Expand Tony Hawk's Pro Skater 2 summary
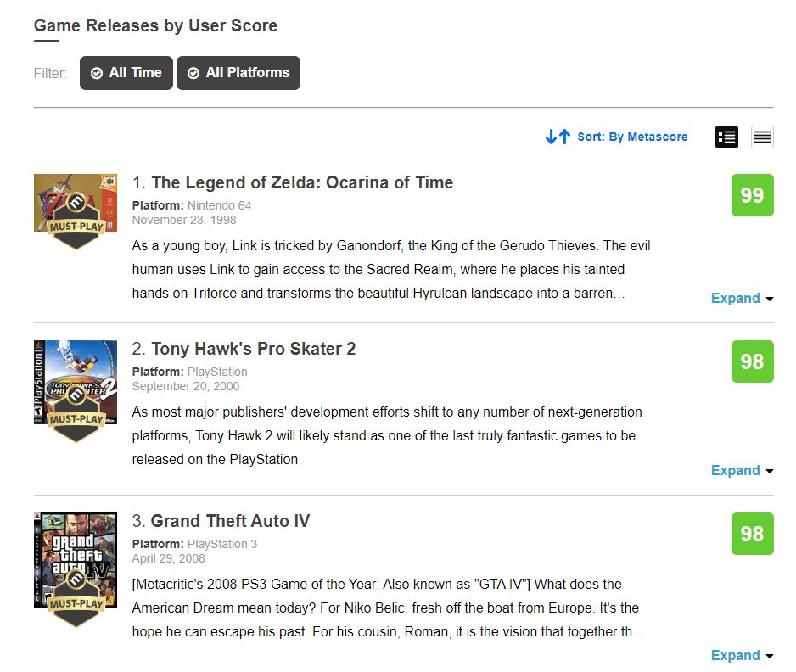This screenshot has height=672, width=796. point(742,471)
